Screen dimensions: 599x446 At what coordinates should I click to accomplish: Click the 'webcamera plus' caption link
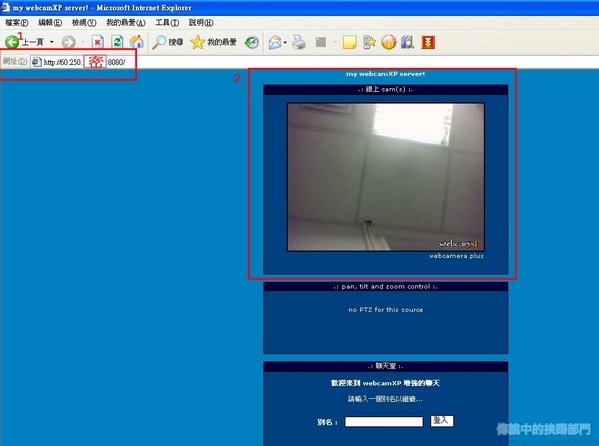(456, 256)
